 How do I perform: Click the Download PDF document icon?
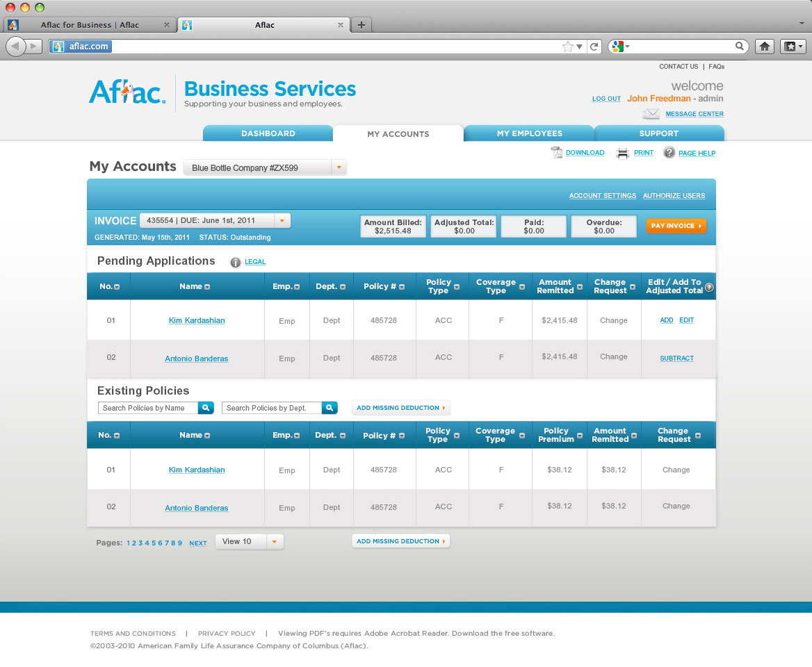tap(556, 153)
